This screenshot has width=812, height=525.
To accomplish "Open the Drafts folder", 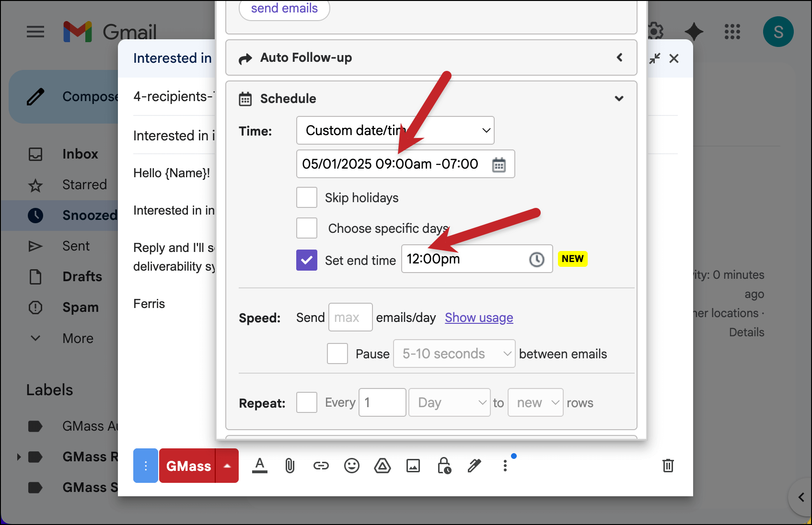I will pos(82,276).
